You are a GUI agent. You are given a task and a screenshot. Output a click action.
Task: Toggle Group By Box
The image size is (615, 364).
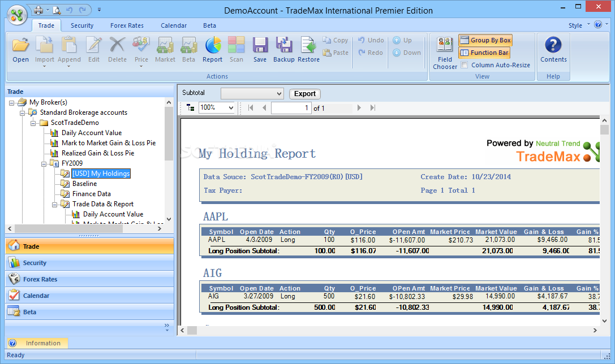tap(485, 40)
